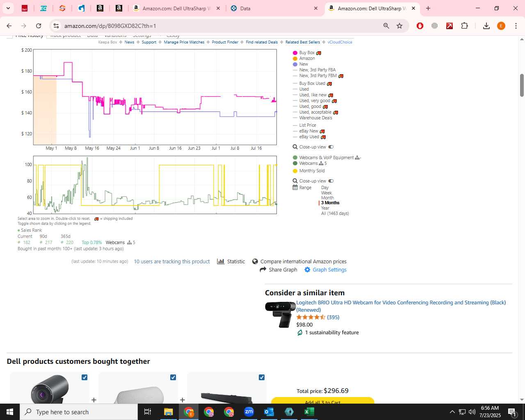Select the Day range option
The image size is (525, 420).
coord(325,187)
